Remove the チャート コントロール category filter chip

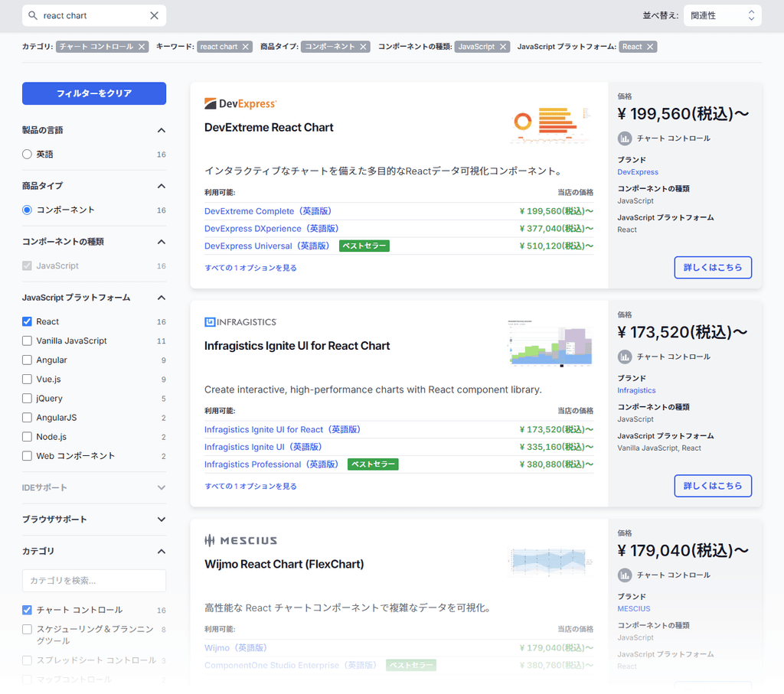(x=142, y=47)
